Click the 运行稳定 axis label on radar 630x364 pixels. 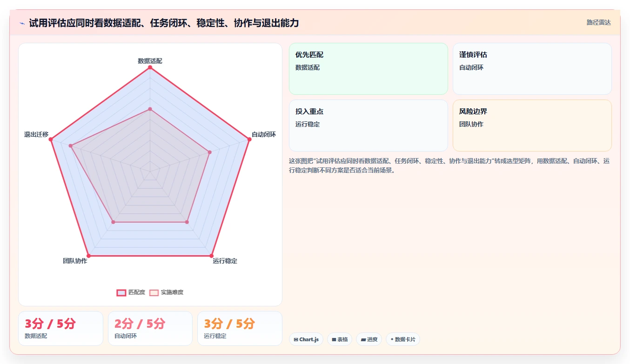pos(225,261)
